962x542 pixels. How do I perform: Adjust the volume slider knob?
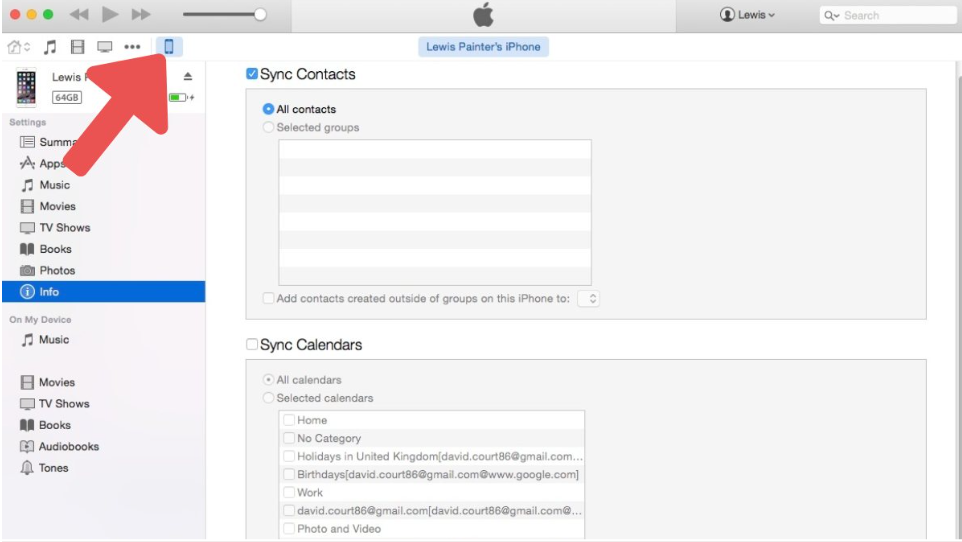[x=260, y=15]
